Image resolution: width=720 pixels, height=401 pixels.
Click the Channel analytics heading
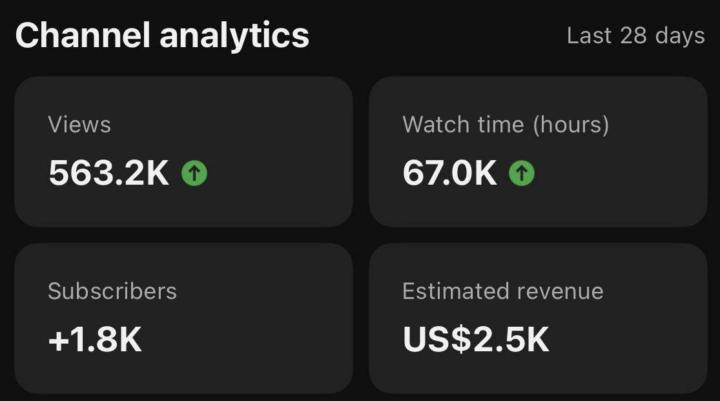pos(162,36)
